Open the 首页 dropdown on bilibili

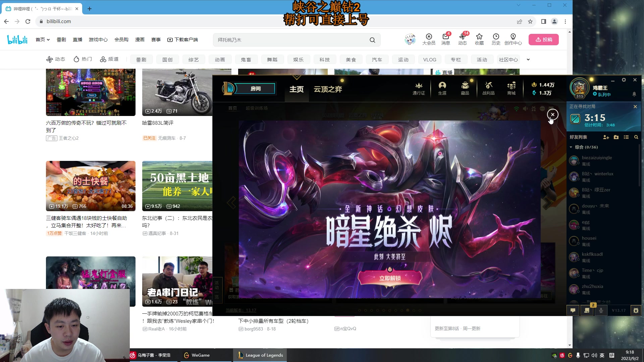point(42,39)
